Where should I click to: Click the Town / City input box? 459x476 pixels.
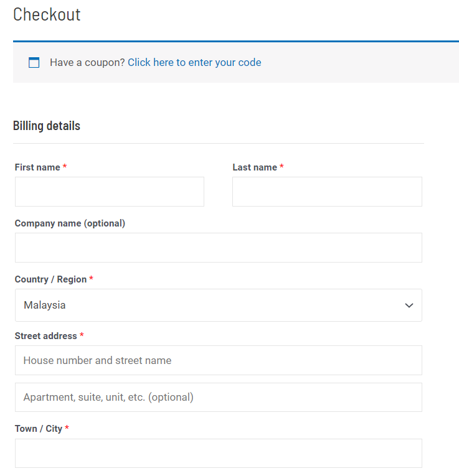tap(218, 453)
